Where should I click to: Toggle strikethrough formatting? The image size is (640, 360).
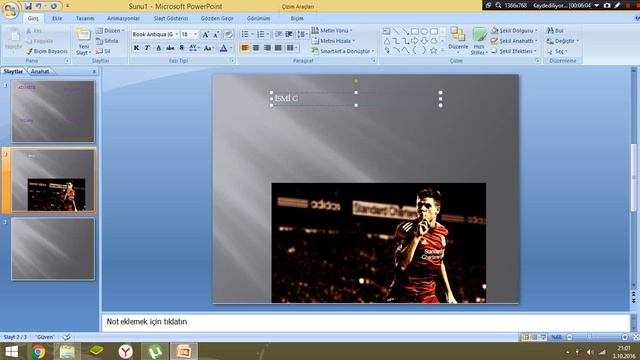pos(170,48)
